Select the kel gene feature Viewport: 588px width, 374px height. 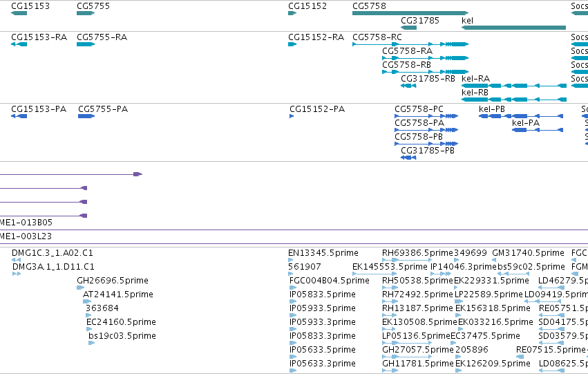(514, 28)
